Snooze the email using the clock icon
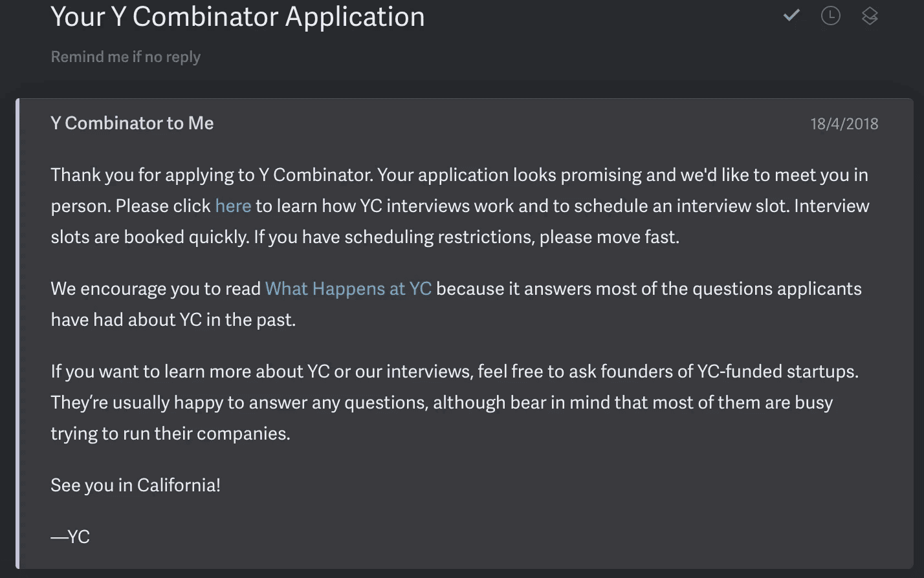The image size is (924, 578). tap(830, 16)
